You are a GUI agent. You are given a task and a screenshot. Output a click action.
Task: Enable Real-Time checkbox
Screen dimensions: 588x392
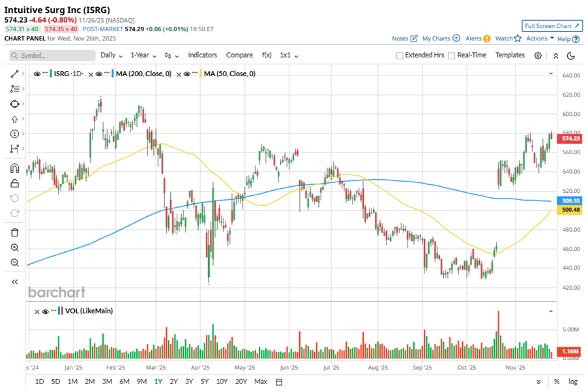pos(452,55)
